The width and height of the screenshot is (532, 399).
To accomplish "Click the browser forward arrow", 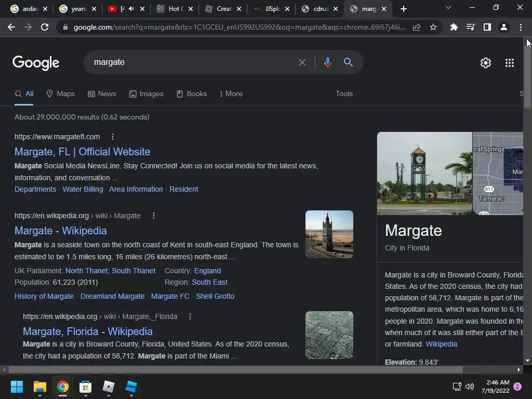I will tap(28, 27).
